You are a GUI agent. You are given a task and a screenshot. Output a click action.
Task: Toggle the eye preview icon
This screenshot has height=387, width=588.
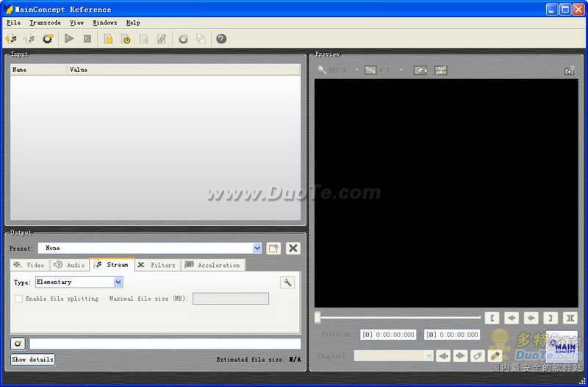pos(420,70)
